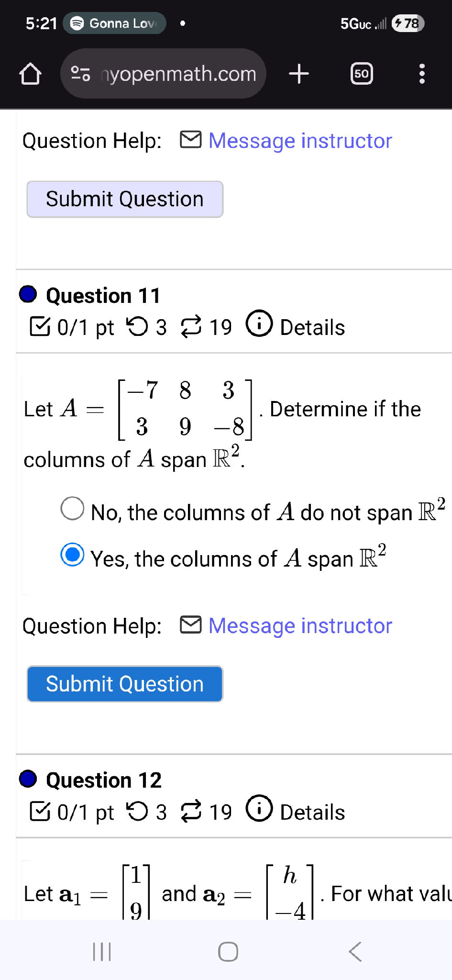
Task: Select "No, the columns of A do not span"
Action: (x=73, y=508)
